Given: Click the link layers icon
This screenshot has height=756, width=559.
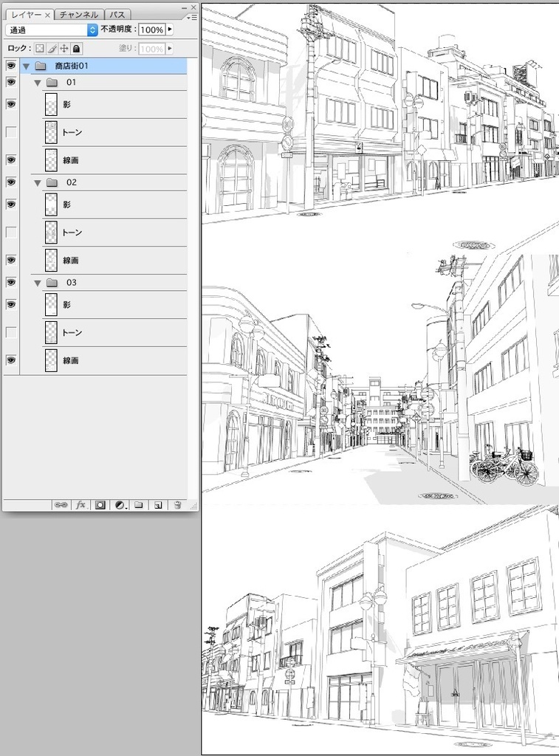Looking at the screenshot, I should pyautogui.click(x=61, y=505).
